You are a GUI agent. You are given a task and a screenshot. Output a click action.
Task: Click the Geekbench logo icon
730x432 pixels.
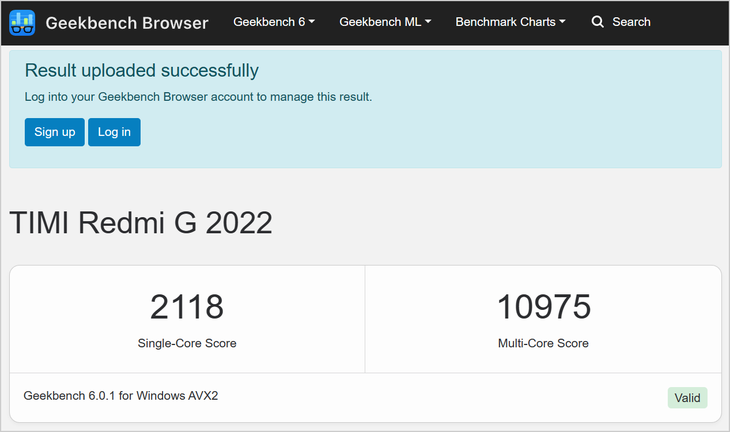pyautogui.click(x=22, y=23)
